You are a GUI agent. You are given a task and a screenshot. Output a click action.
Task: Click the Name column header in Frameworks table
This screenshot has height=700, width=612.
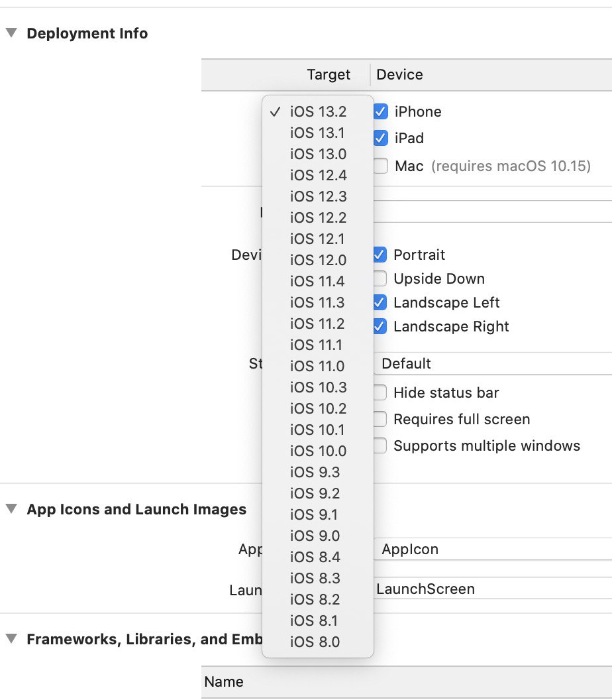click(x=407, y=681)
